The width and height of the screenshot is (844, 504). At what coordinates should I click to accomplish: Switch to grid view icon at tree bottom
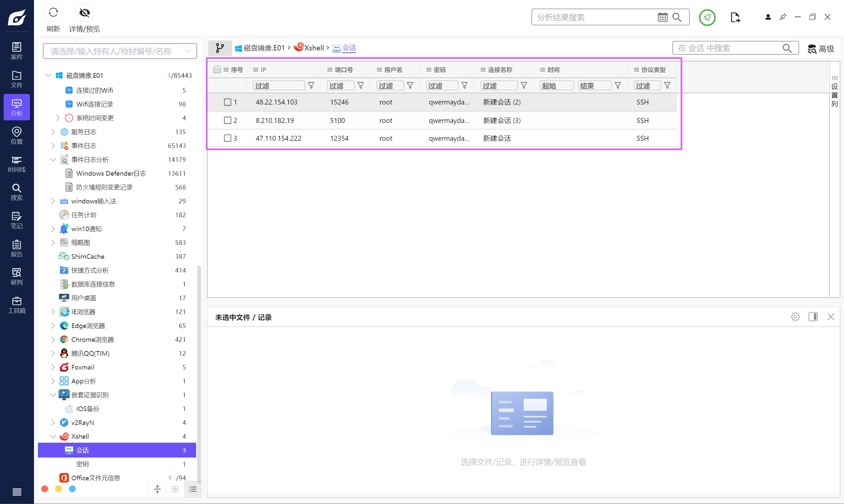pyautogui.click(x=175, y=489)
